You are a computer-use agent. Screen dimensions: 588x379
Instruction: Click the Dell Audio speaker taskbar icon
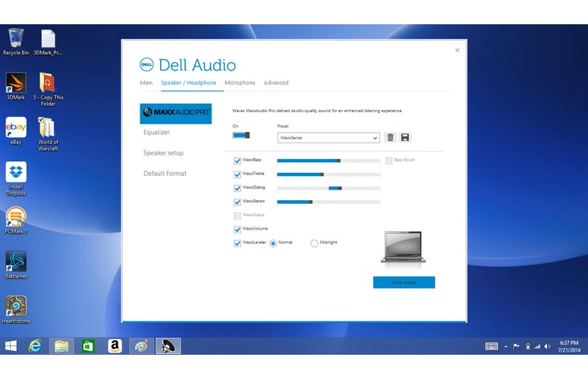point(168,346)
